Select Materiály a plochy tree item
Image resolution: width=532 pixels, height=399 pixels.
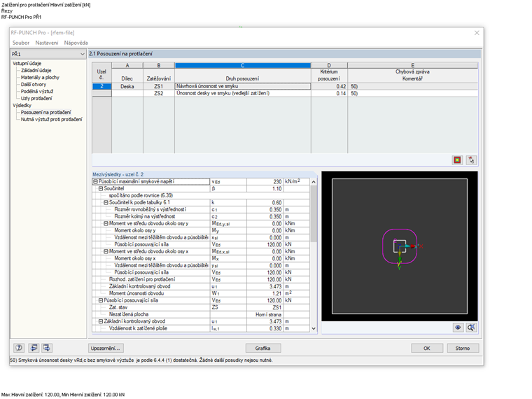pyautogui.click(x=40, y=78)
